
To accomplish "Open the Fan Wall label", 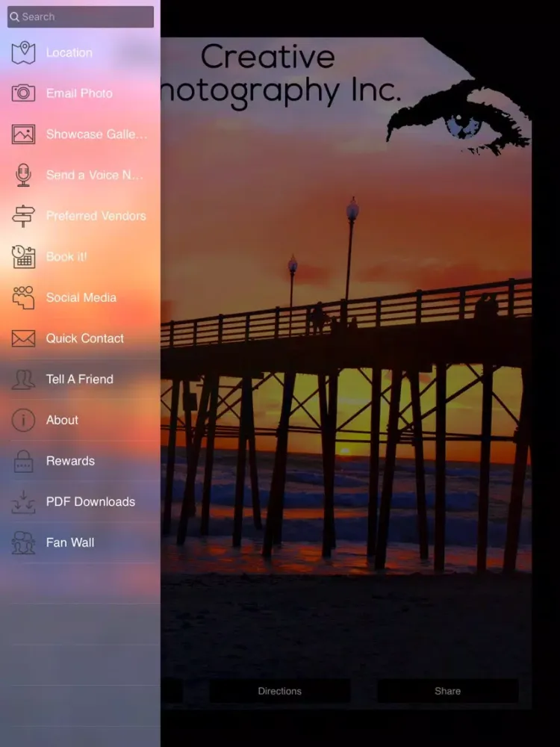I will pyautogui.click(x=70, y=542).
